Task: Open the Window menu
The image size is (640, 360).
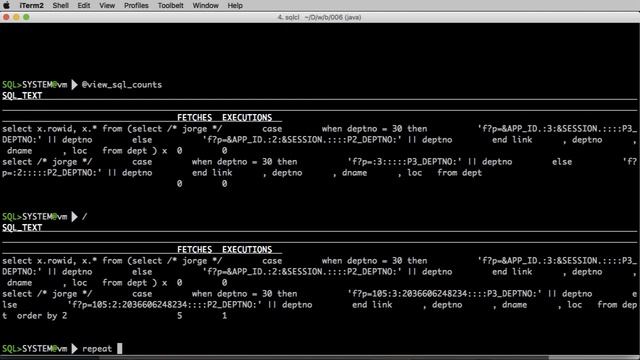Action: tap(205, 5)
